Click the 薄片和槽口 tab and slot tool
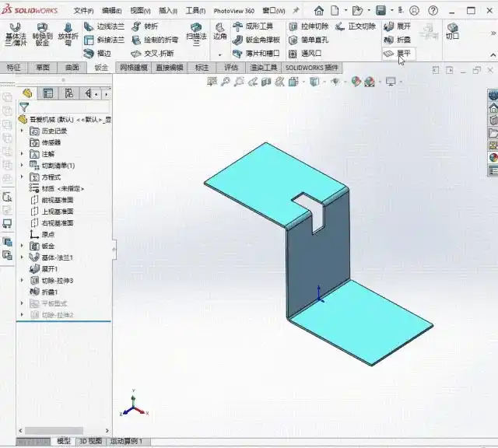498x448 pixels. point(256,54)
